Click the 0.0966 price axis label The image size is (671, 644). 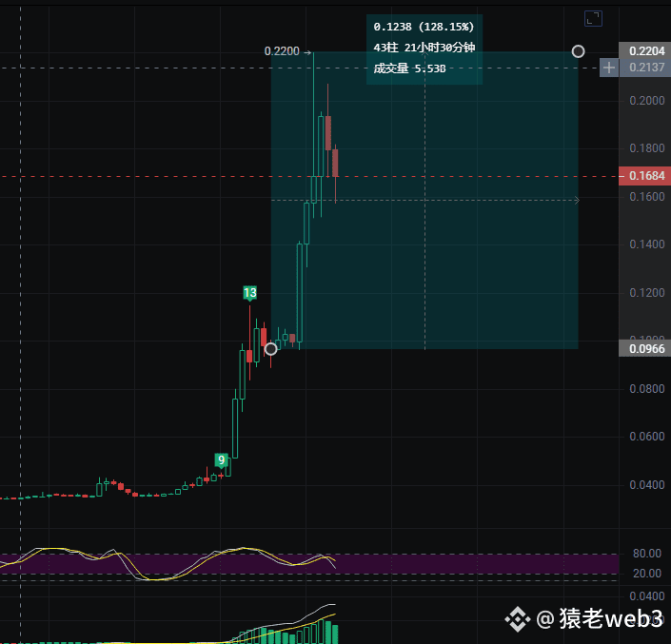pos(645,349)
